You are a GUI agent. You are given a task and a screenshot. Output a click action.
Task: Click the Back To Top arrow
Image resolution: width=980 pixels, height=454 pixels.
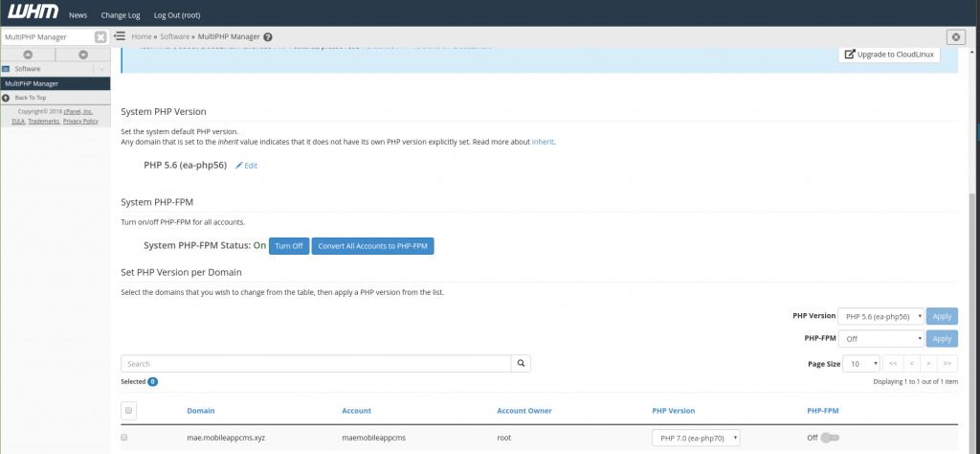tap(6, 98)
